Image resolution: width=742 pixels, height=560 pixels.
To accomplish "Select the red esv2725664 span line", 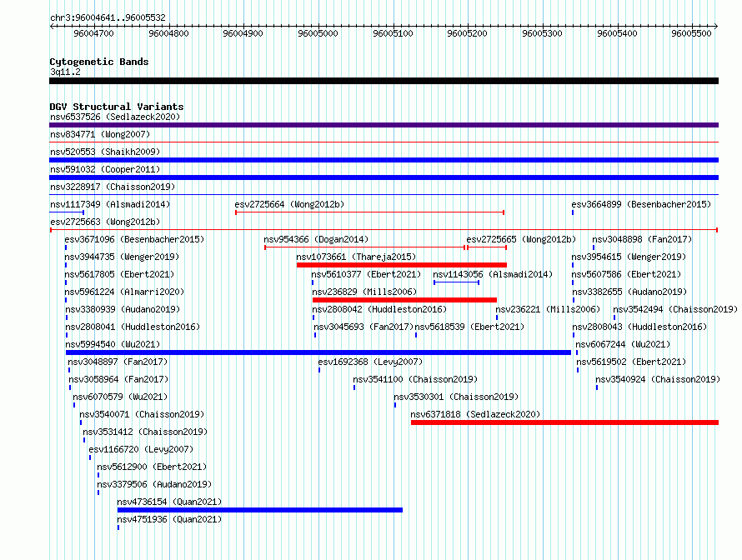I will click(x=369, y=212).
